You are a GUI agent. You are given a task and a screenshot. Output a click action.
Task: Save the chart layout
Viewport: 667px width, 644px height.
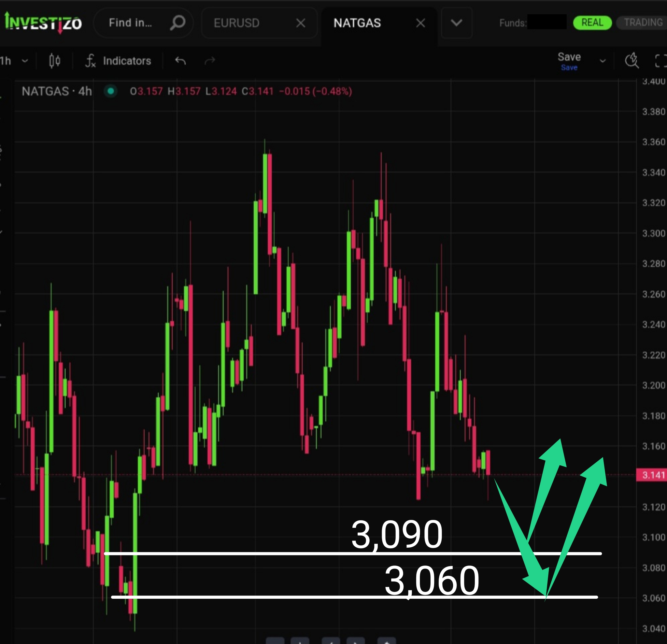click(569, 61)
